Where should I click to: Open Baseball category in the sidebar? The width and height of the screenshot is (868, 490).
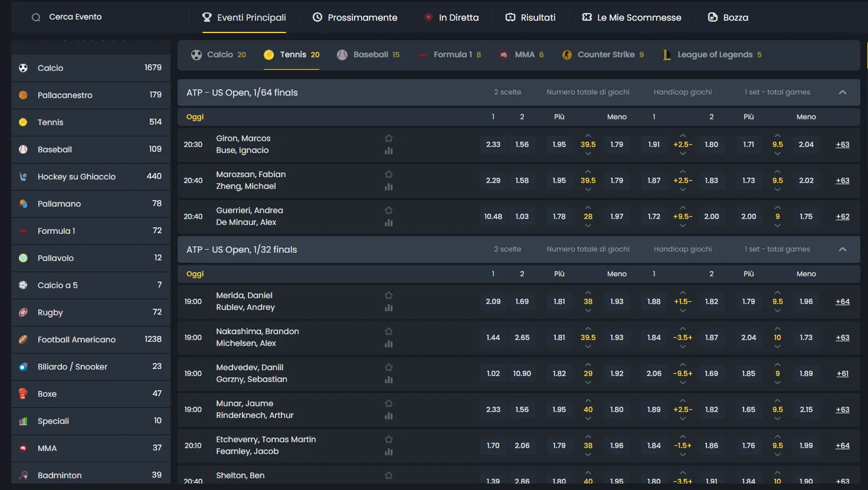point(91,149)
